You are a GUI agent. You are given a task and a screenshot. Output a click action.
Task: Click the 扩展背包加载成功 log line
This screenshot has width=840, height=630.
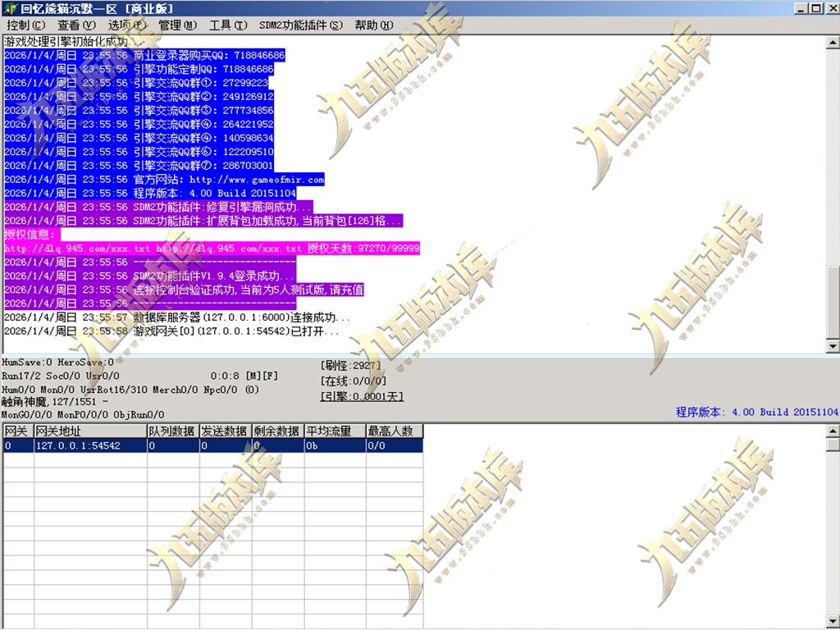click(x=203, y=221)
